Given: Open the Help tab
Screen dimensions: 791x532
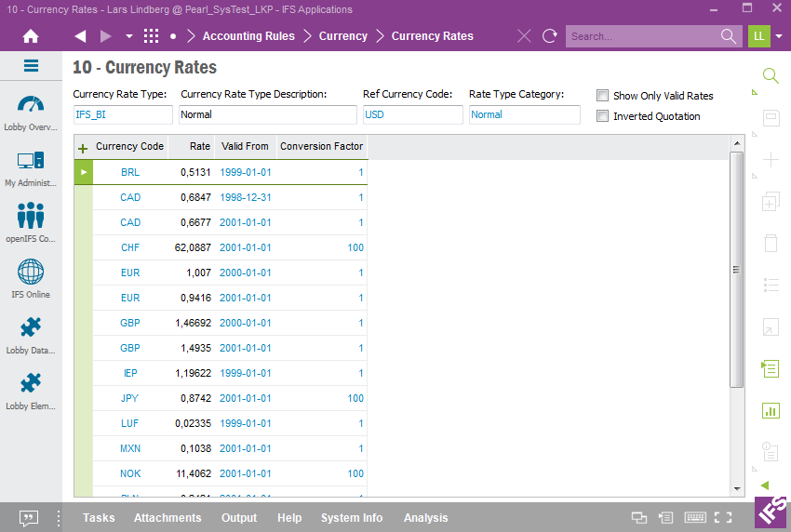Looking at the screenshot, I should (x=289, y=518).
